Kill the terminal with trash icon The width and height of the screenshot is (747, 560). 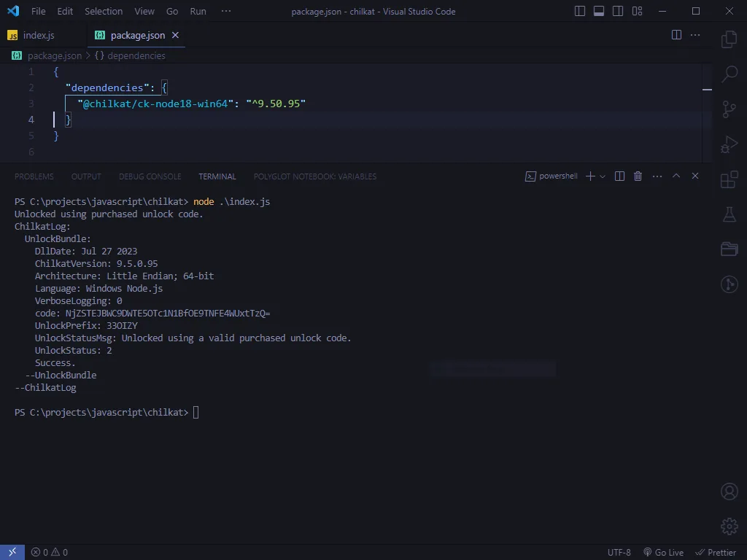638,176
